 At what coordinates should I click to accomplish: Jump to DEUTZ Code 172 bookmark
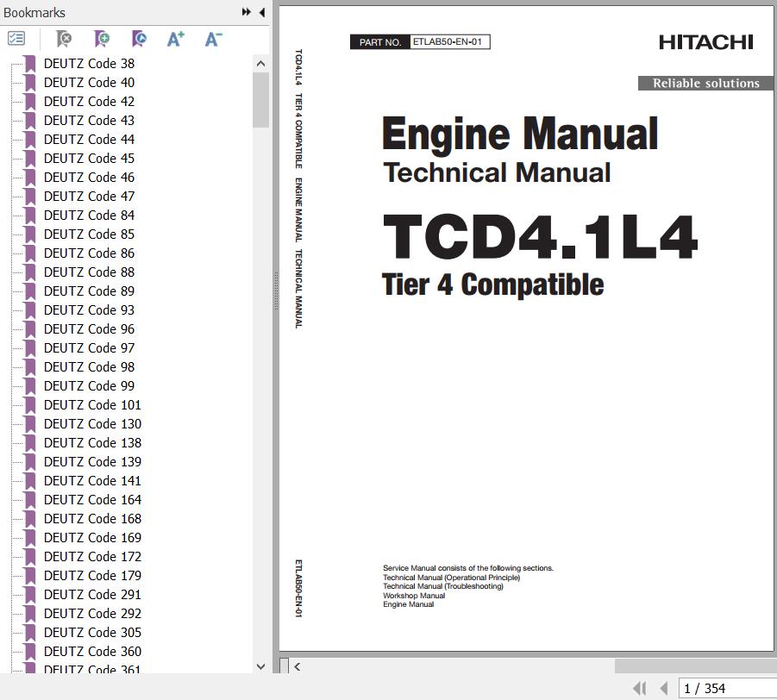[92, 556]
